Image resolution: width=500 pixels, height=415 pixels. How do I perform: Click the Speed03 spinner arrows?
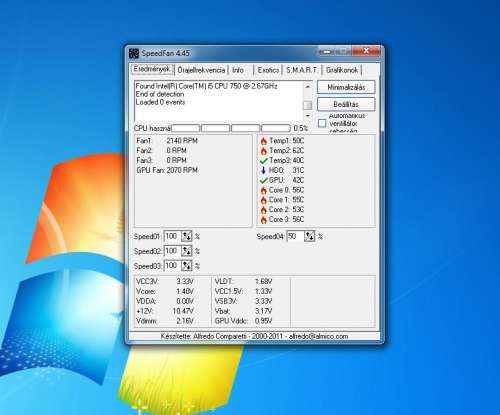(x=187, y=266)
